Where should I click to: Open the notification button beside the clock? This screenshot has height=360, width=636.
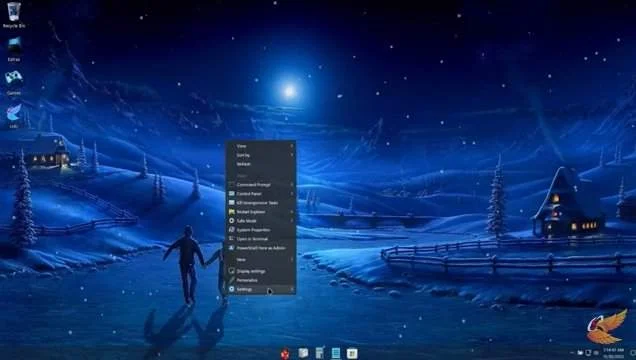point(632,353)
